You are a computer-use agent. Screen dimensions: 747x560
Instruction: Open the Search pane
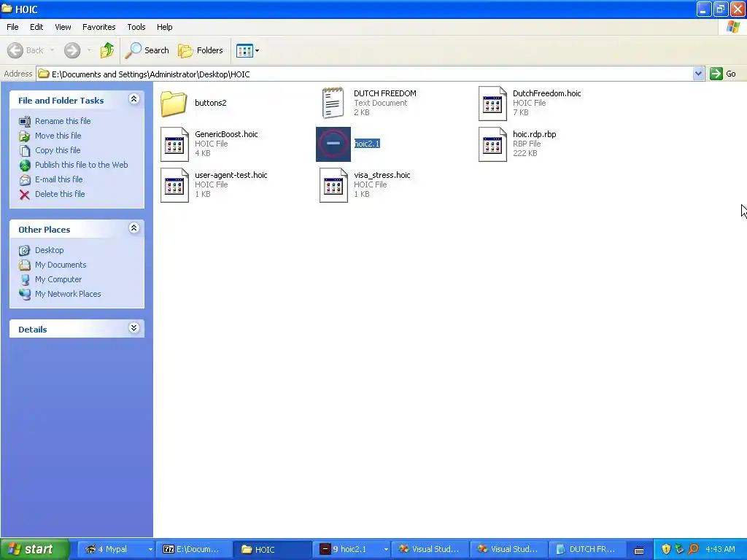click(x=147, y=50)
